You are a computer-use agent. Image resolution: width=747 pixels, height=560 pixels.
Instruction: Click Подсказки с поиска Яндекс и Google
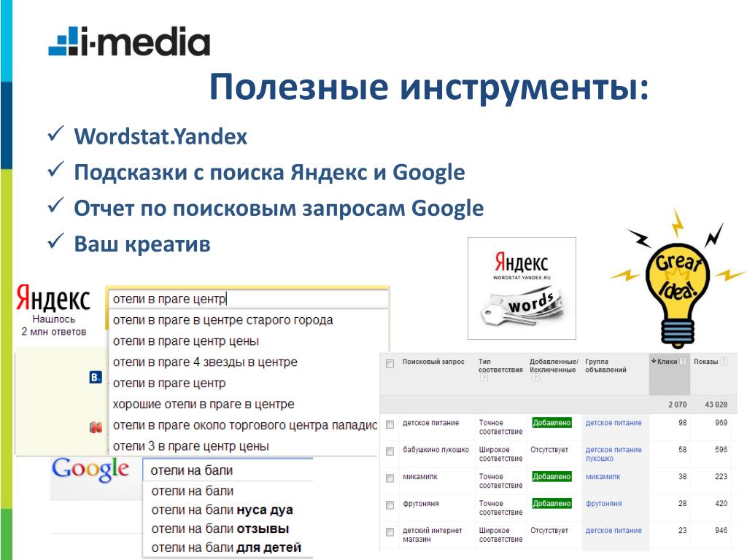click(269, 172)
